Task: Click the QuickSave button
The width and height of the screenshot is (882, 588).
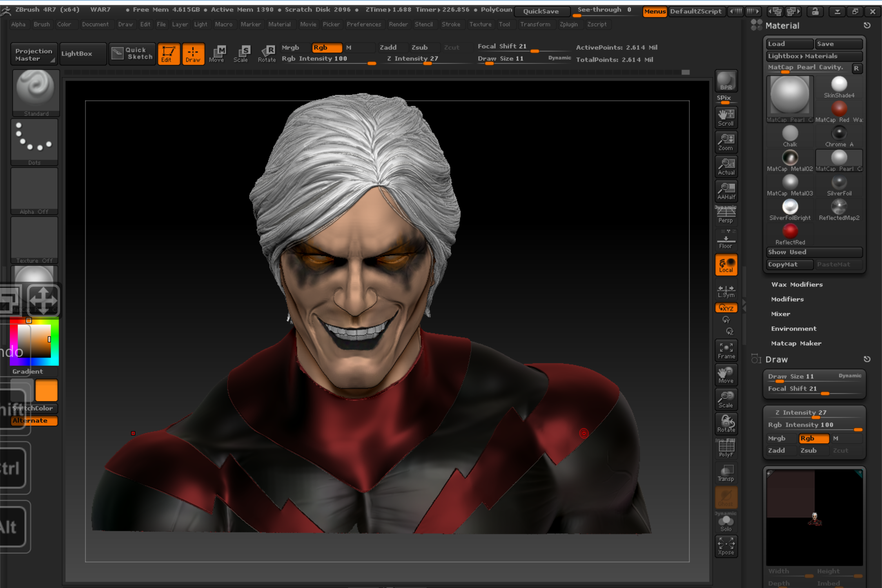Action: click(541, 11)
